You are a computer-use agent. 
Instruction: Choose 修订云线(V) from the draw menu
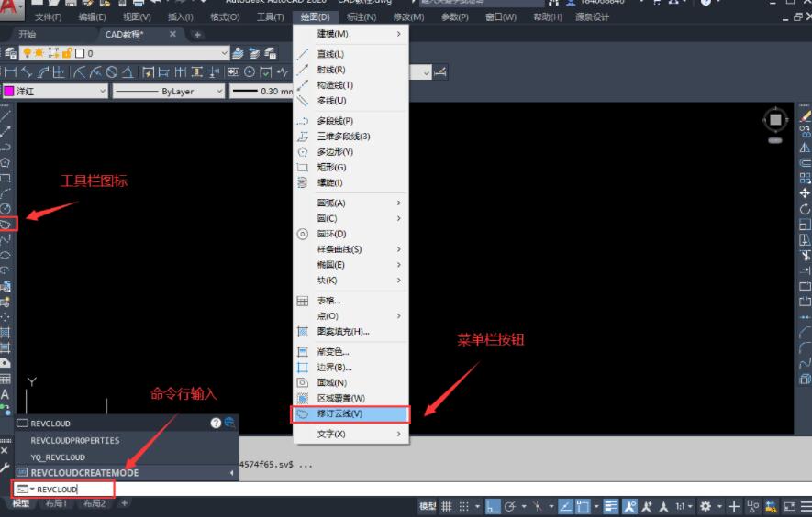[350, 414]
